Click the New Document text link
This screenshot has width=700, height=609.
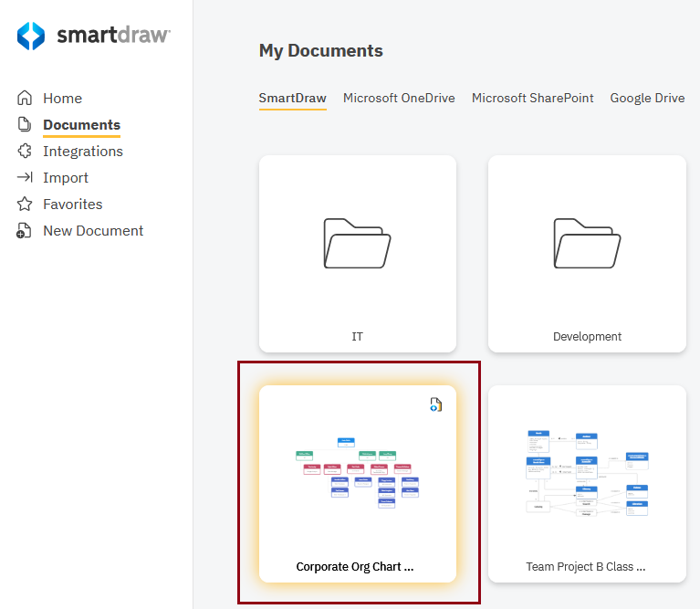pyautogui.click(x=93, y=231)
